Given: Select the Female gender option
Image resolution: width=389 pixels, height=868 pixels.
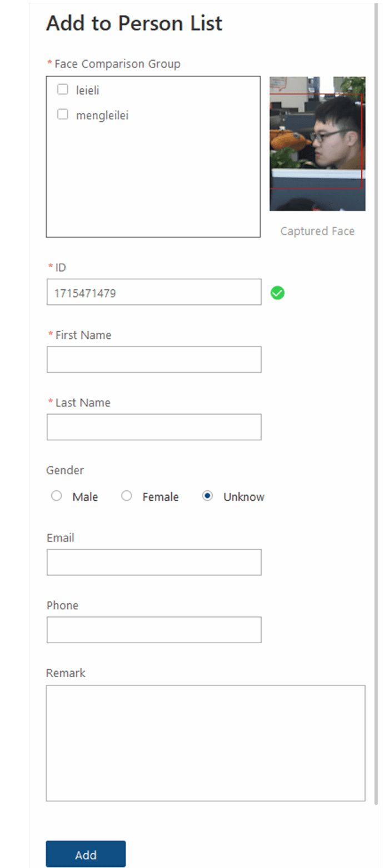Looking at the screenshot, I should point(127,496).
